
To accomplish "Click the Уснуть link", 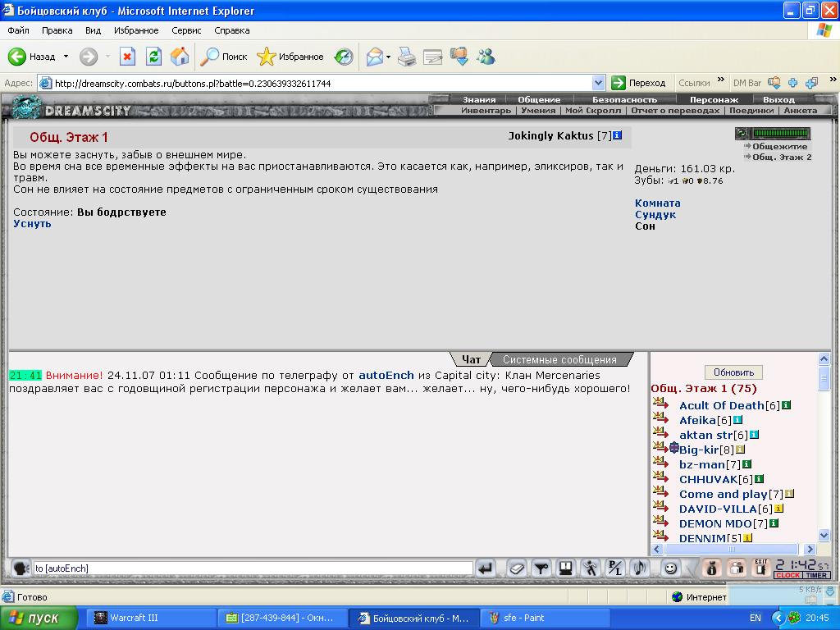I will tap(32, 224).
